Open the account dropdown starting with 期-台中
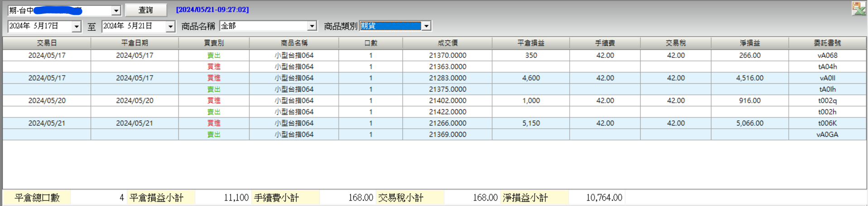 click(116, 10)
